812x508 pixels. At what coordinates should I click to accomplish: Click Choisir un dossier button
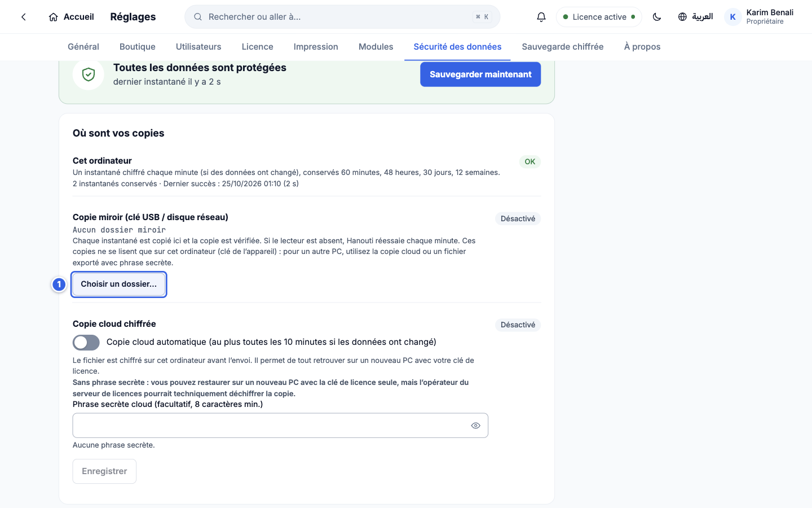119,284
